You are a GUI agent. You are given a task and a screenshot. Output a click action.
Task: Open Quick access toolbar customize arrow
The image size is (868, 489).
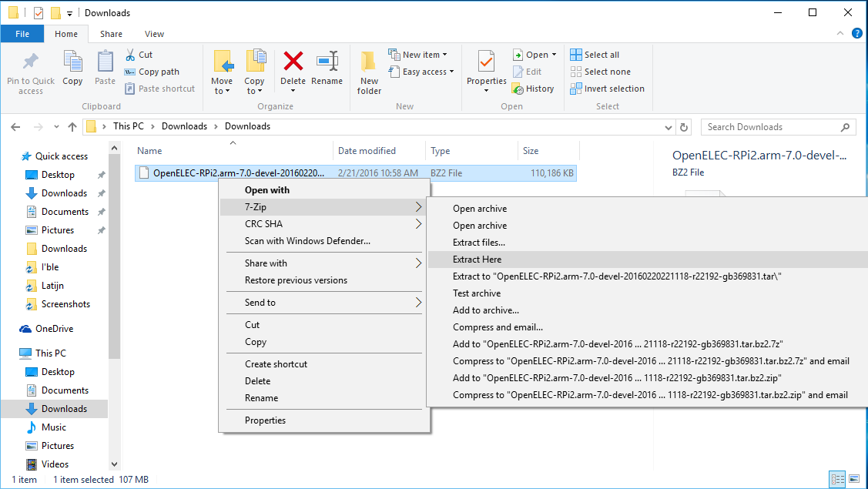pyautogui.click(x=70, y=13)
